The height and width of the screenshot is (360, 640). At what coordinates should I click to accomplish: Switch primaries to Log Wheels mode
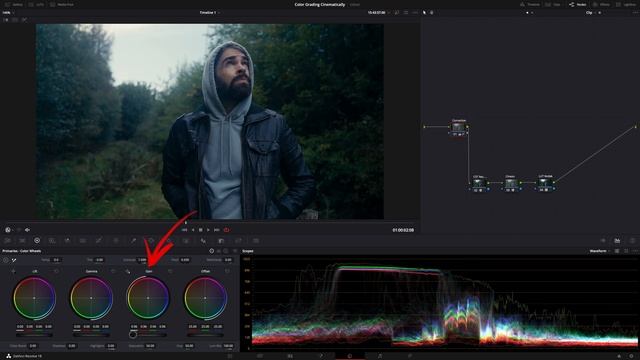[226, 251]
